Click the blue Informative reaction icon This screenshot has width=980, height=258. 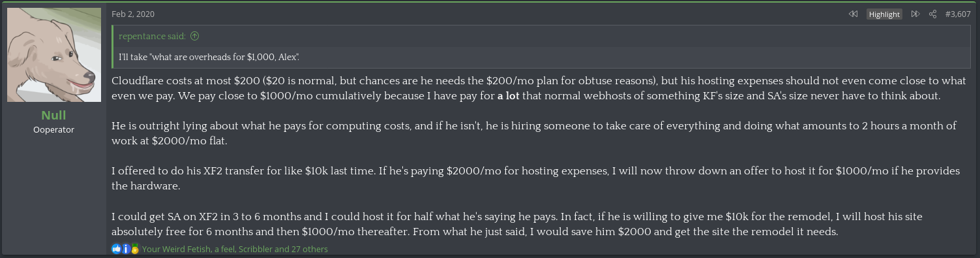(x=126, y=249)
